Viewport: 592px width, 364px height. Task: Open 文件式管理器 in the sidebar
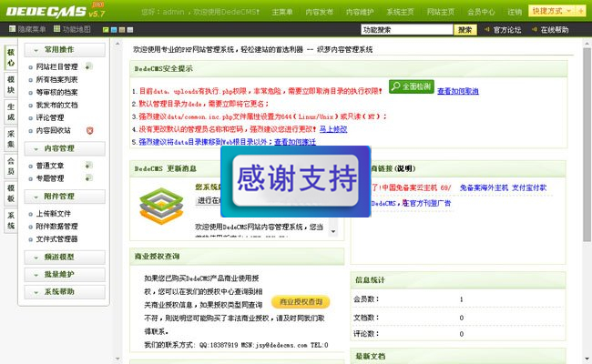click(56, 239)
